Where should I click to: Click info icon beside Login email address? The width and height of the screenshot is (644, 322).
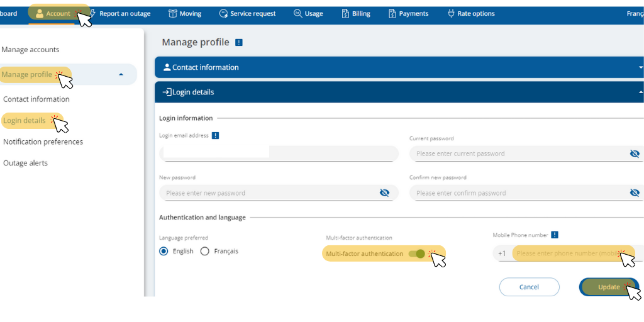(215, 136)
